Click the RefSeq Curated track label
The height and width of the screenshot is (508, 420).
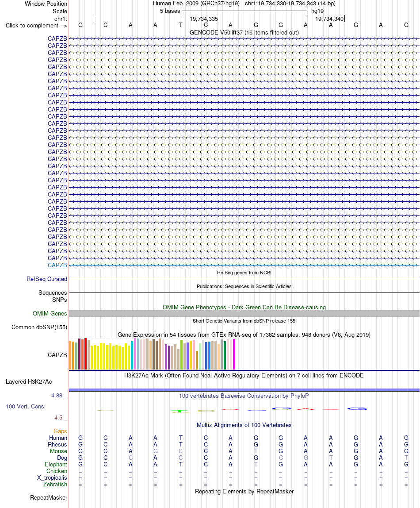tap(47, 279)
